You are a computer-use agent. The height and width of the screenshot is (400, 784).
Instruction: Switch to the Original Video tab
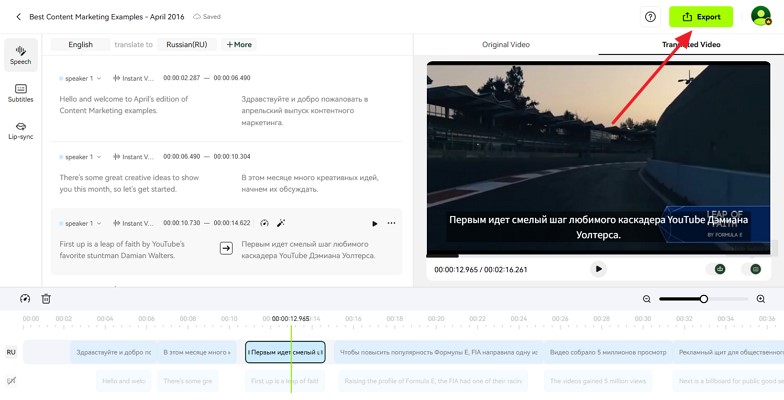click(506, 44)
